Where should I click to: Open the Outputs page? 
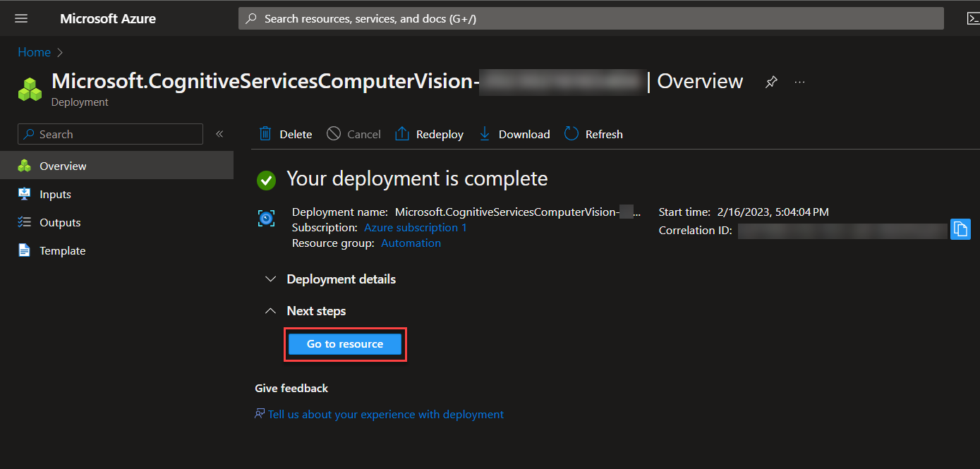(60, 223)
